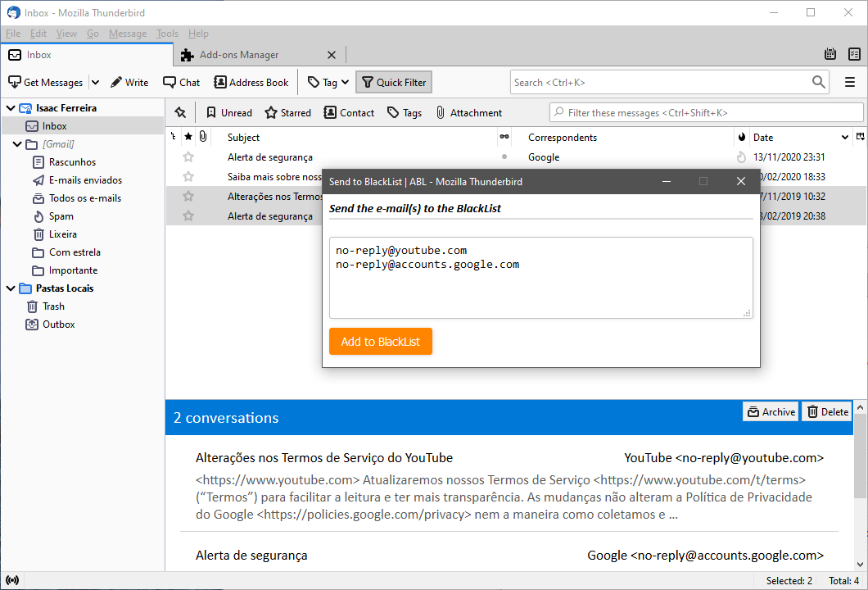This screenshot has height=590, width=868.
Task: Open the Tools menu
Action: 167,34
